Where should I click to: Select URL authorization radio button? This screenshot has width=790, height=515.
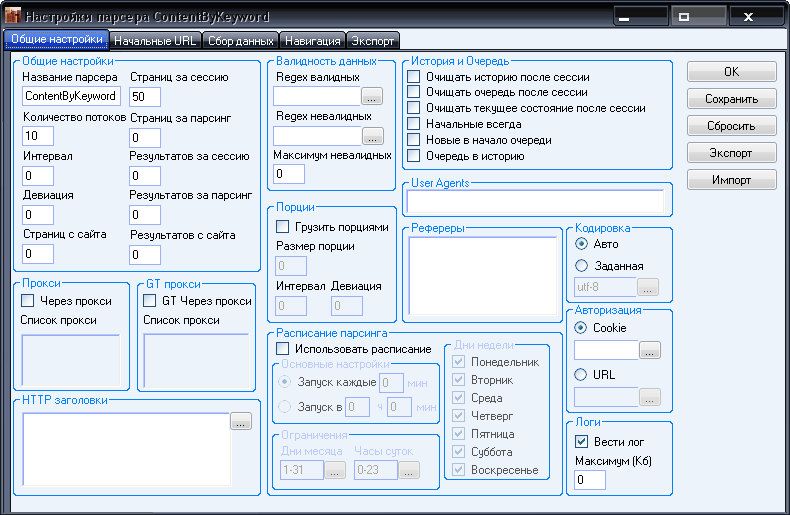click(x=582, y=375)
